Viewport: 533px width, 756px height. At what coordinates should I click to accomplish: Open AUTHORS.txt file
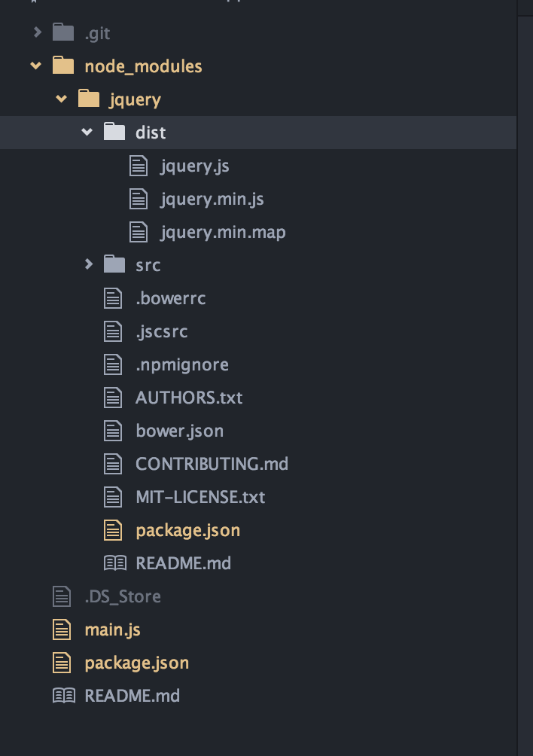[x=189, y=398]
